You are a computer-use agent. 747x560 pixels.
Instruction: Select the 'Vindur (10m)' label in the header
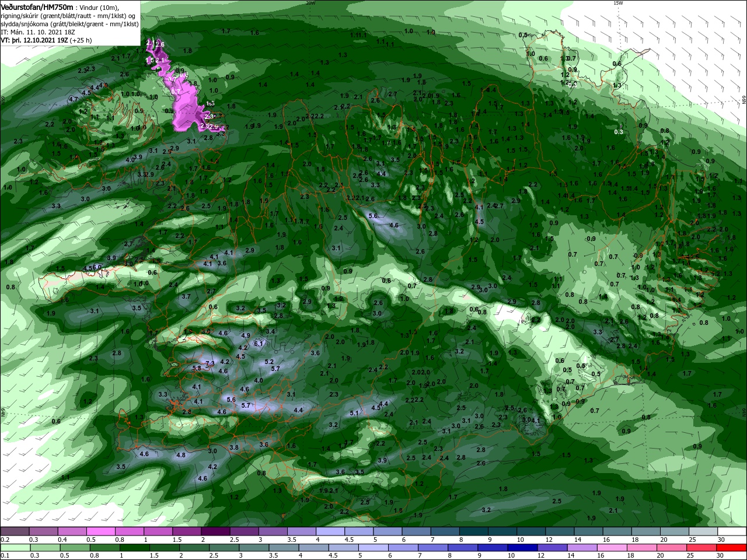(98, 8)
